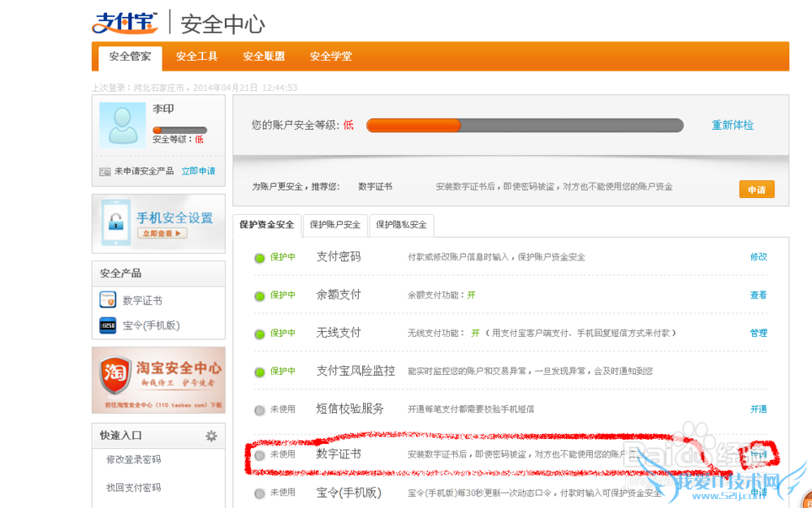
Task: Click the 重新体检 link
Action: pyautogui.click(x=732, y=125)
